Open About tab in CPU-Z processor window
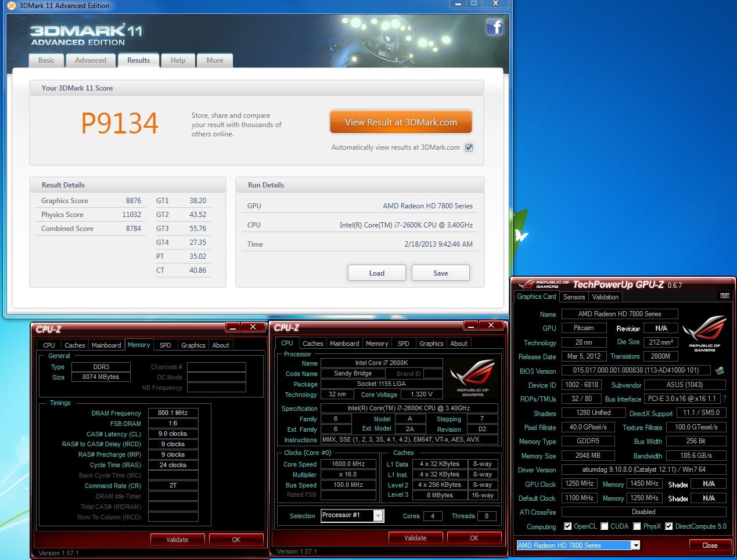Image resolution: width=737 pixels, height=560 pixels. click(459, 344)
